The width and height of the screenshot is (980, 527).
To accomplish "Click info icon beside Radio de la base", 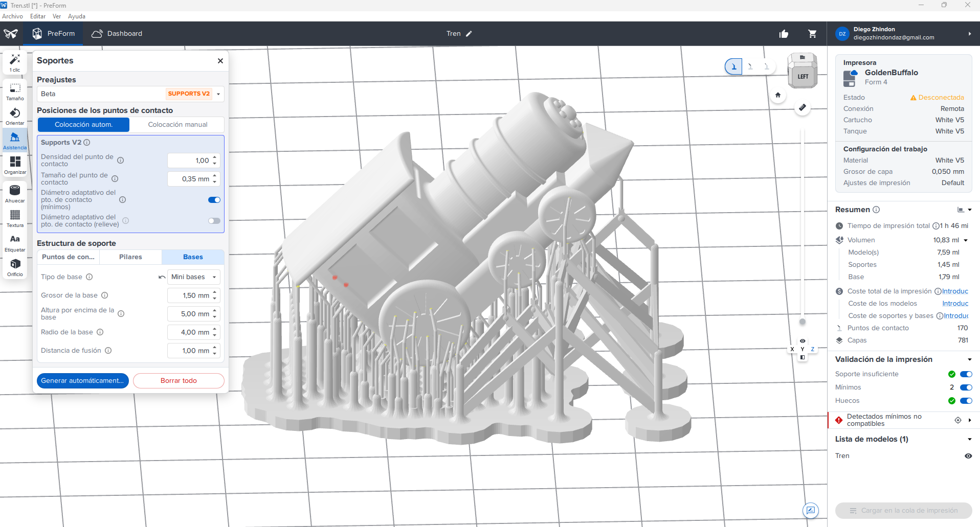I will 100,332.
